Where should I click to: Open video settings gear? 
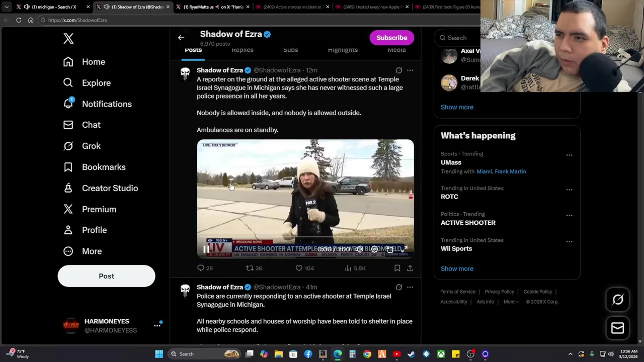pos(374,249)
